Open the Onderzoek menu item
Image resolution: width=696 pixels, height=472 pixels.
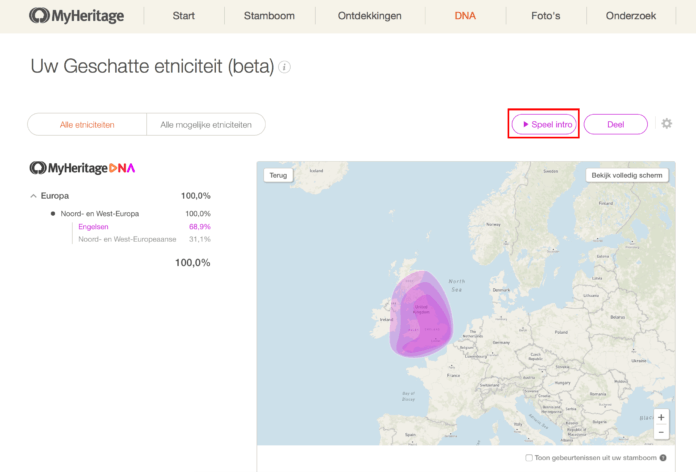[631, 16]
